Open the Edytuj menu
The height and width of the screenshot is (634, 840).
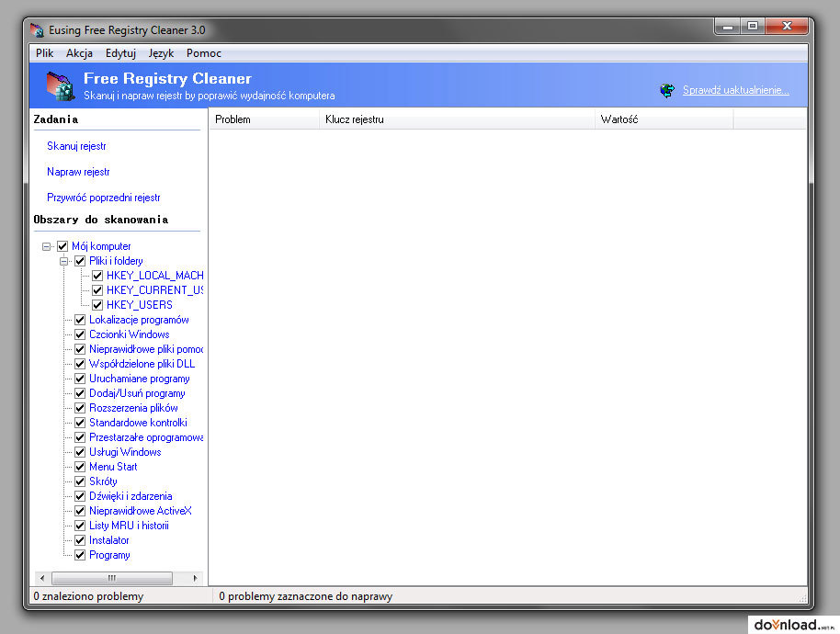(120, 53)
